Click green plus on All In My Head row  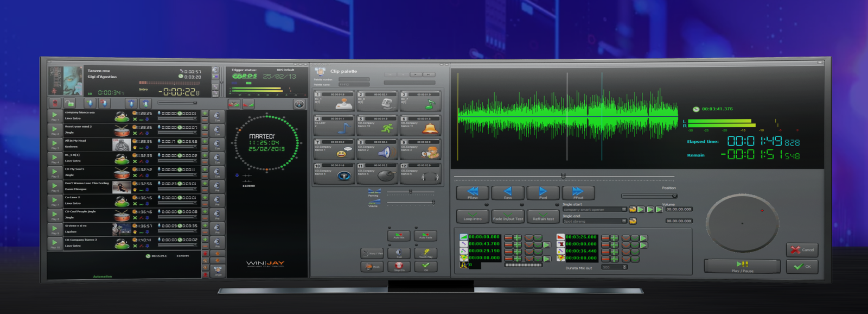(x=205, y=141)
